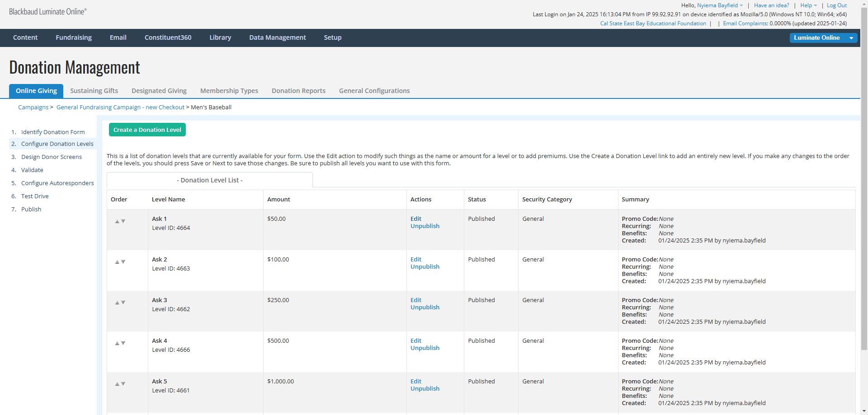Move Ask 5 level up arrow
This screenshot has width=868, height=415.
click(117, 384)
